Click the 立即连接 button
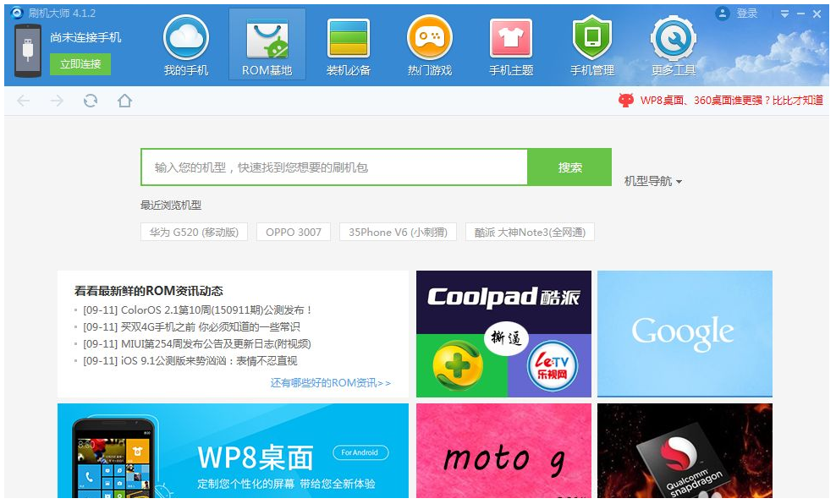 (80, 64)
